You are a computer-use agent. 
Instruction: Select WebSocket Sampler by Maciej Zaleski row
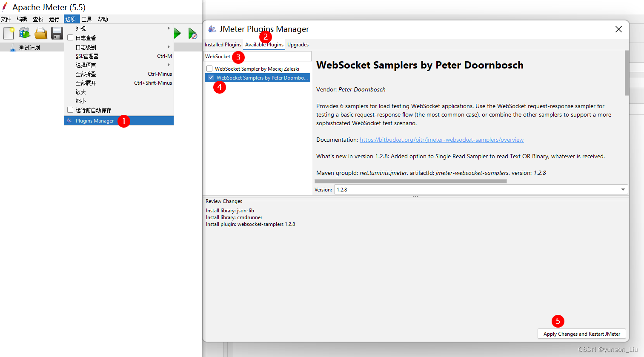point(257,69)
